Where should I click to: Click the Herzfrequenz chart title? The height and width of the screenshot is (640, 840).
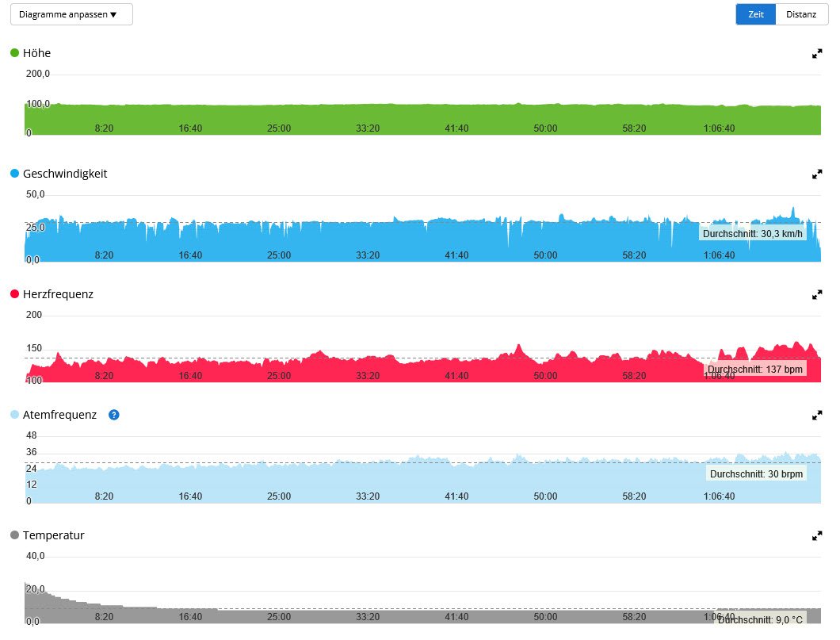pyautogui.click(x=58, y=294)
